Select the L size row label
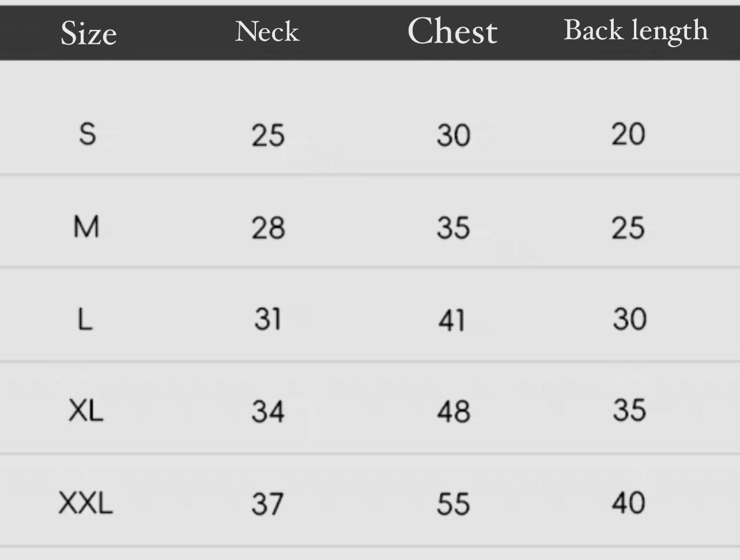Screen dimensions: 740x560 point(85,319)
